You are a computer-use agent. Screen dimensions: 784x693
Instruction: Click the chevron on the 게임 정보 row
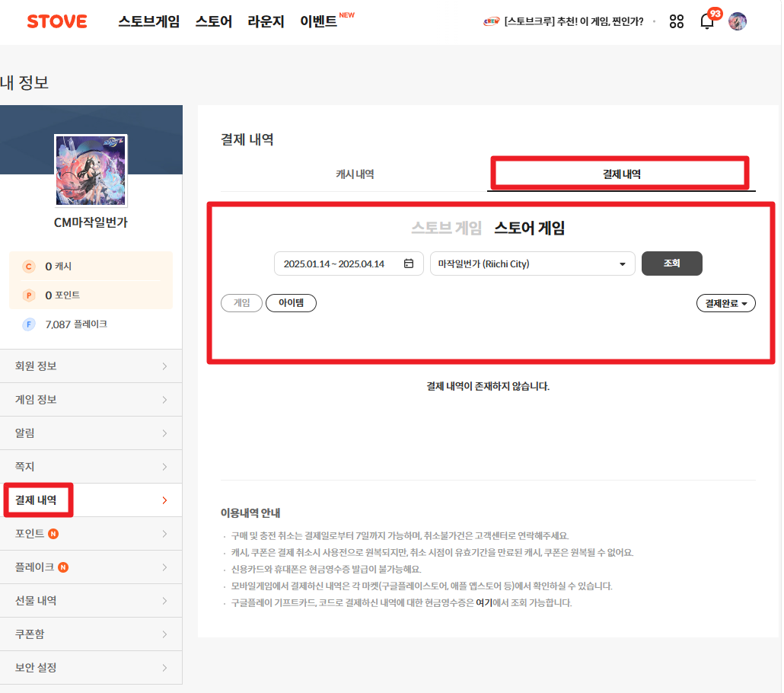tap(164, 400)
